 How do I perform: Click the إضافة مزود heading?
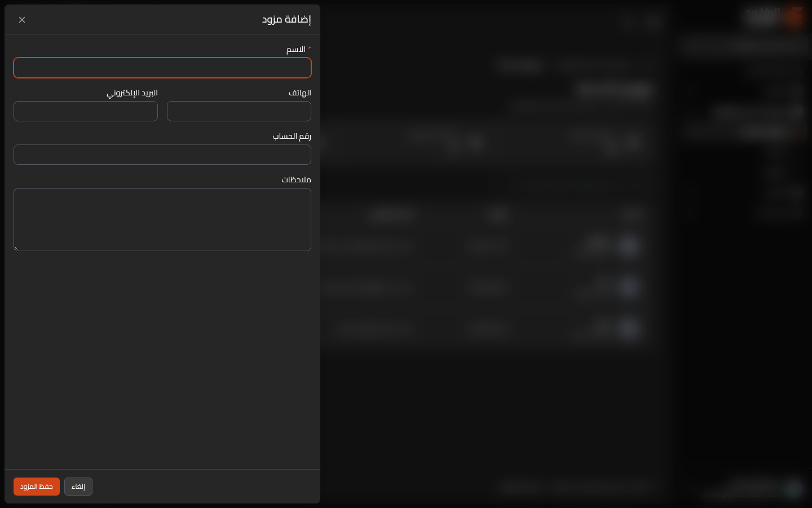[286, 19]
